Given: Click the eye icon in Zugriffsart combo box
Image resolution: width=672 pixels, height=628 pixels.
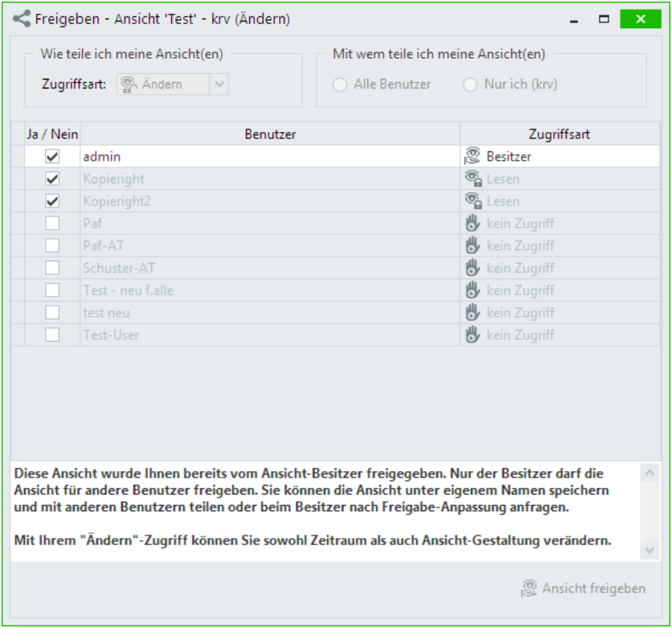Looking at the screenshot, I should [x=129, y=84].
